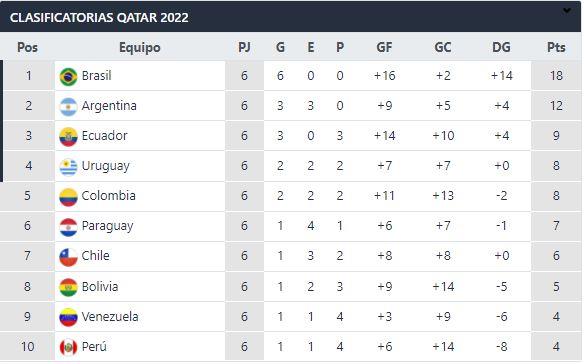Click the Venezuela flag icon
Image resolution: width=584 pixels, height=364 pixels.
click(69, 317)
